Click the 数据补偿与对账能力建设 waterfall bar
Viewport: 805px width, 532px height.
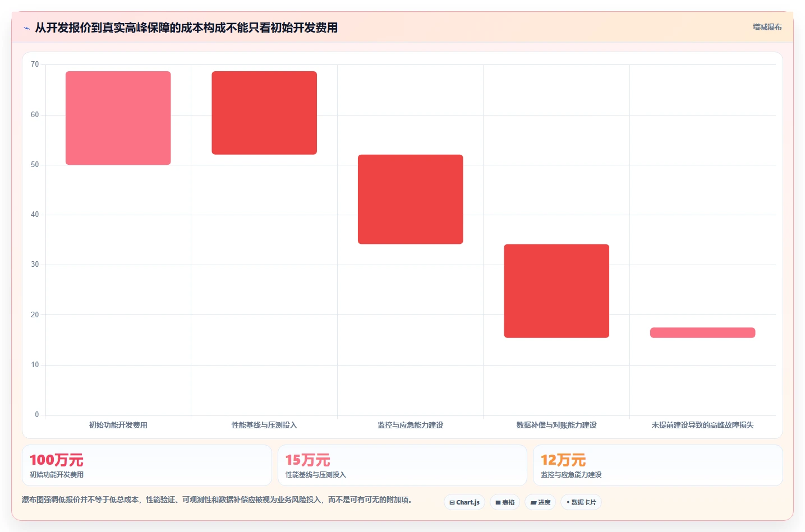click(556, 291)
